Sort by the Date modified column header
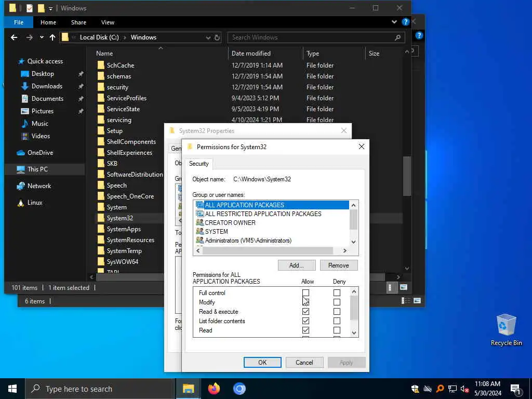The width and height of the screenshot is (532, 399). 251,54
